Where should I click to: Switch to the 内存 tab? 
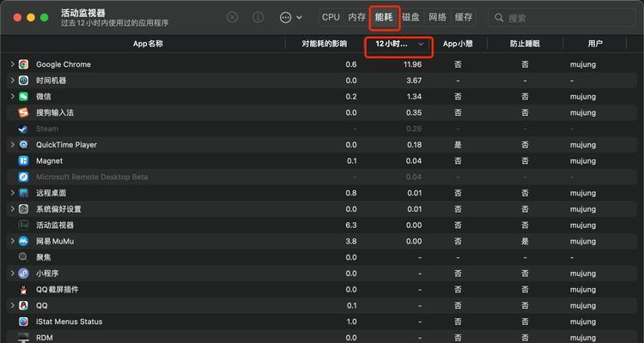356,17
